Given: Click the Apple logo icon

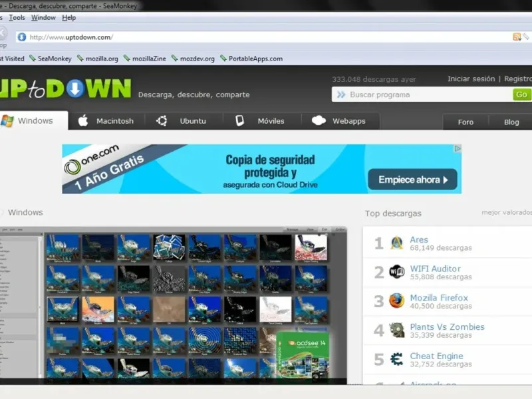Looking at the screenshot, I should click(83, 120).
